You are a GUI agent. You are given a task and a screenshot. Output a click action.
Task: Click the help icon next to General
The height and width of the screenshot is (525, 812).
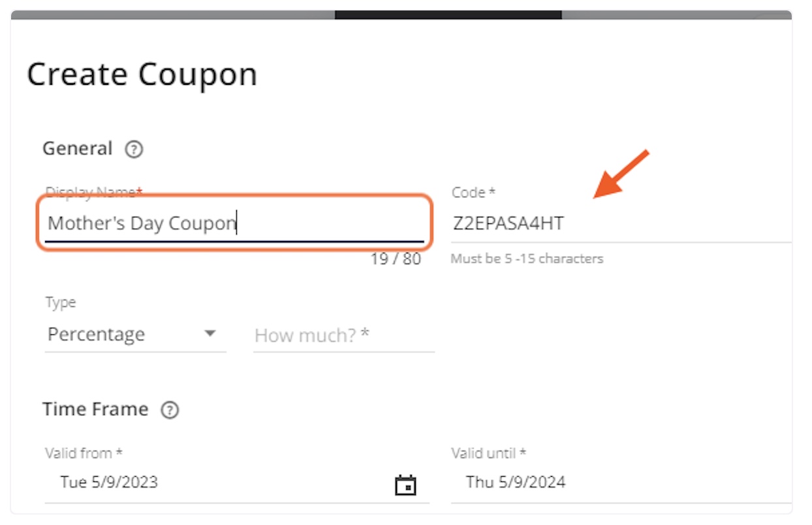(x=134, y=150)
